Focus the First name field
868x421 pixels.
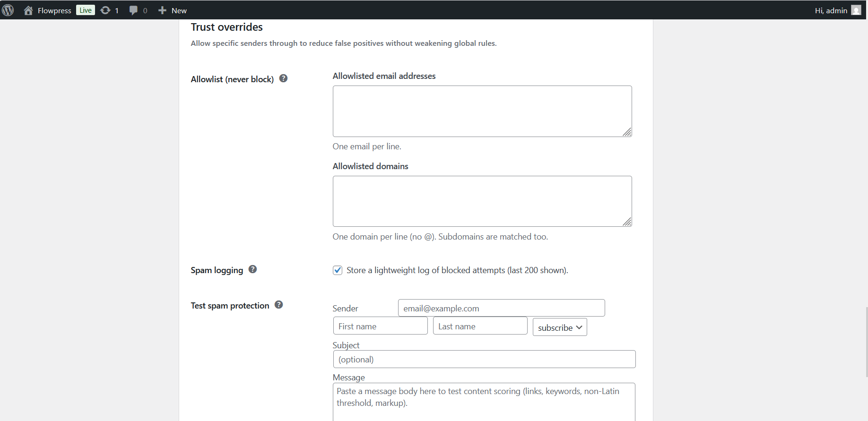click(x=381, y=326)
